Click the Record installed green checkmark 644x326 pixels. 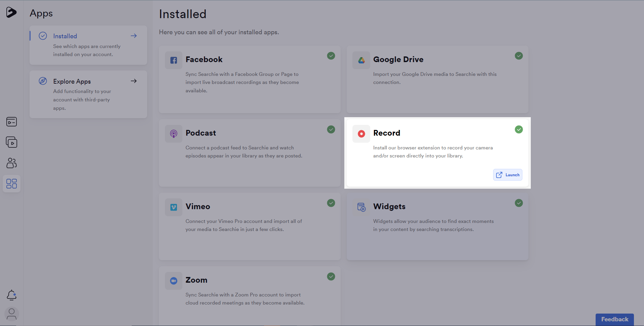(519, 129)
